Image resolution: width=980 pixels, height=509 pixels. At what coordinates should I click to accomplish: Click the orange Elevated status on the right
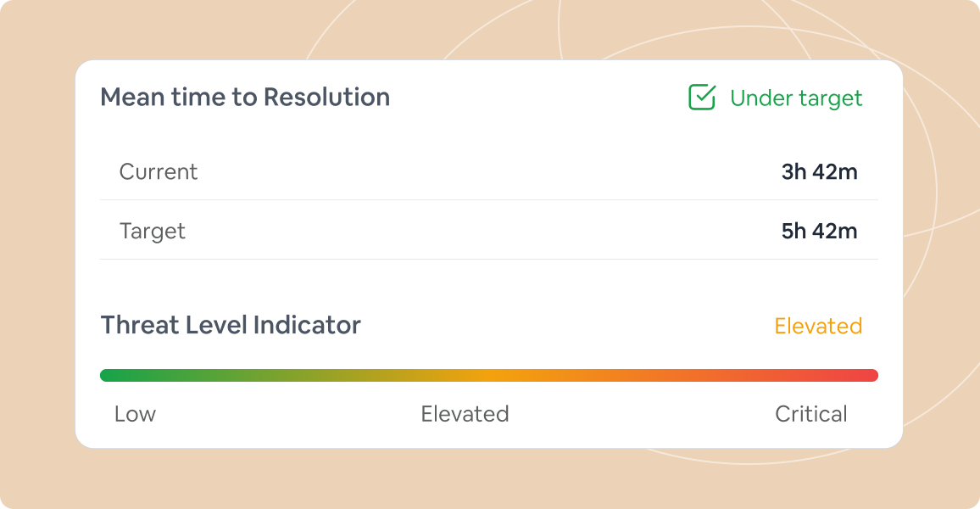[818, 326]
